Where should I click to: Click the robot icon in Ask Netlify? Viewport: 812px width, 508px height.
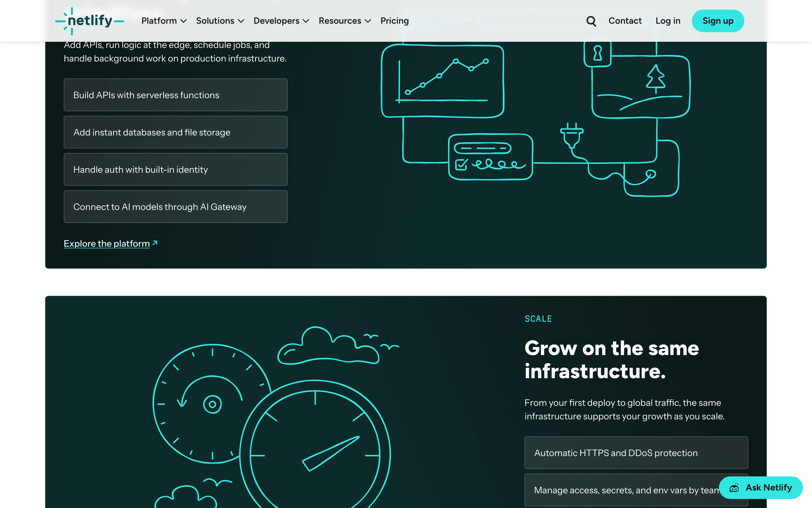pyautogui.click(x=734, y=487)
